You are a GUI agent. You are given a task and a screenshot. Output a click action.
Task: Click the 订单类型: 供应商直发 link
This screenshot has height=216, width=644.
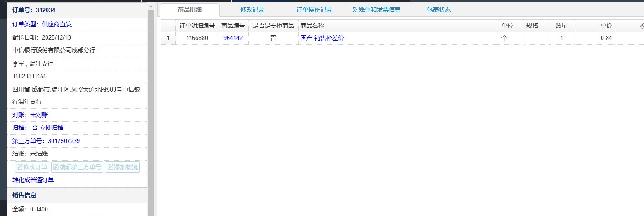[x=42, y=25]
